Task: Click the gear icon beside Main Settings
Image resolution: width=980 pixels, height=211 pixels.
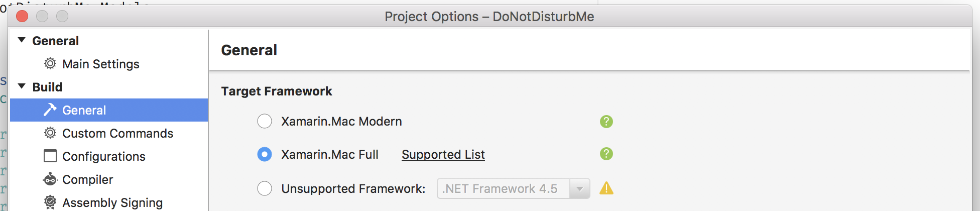Action: [x=50, y=64]
